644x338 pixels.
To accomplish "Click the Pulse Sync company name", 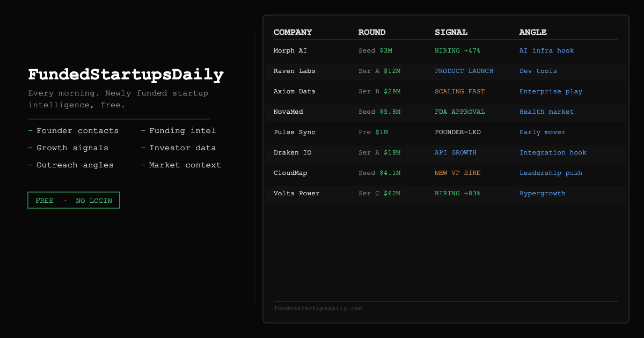I will [295, 132].
